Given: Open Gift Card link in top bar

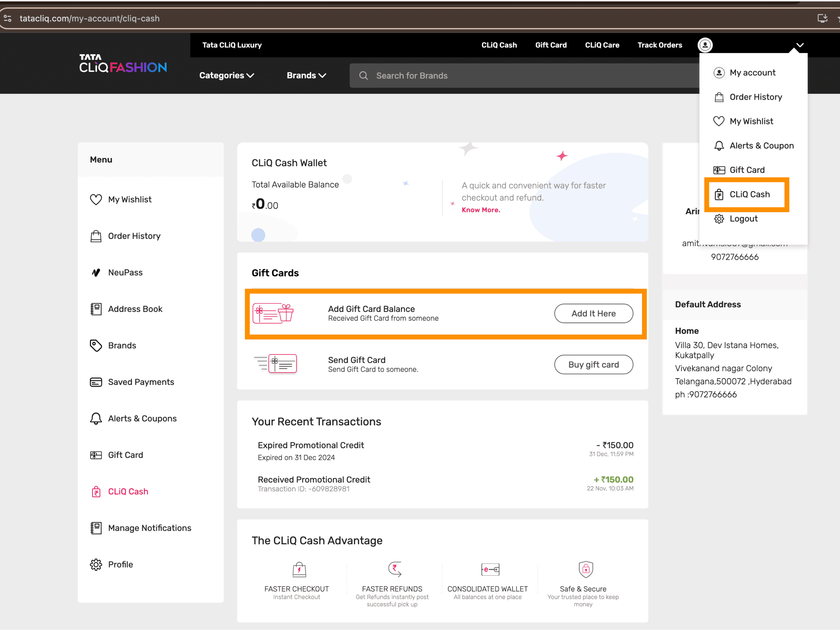Looking at the screenshot, I should [x=551, y=45].
